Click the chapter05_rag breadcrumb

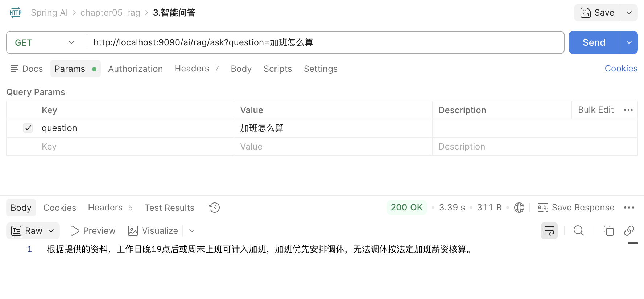[x=110, y=13]
